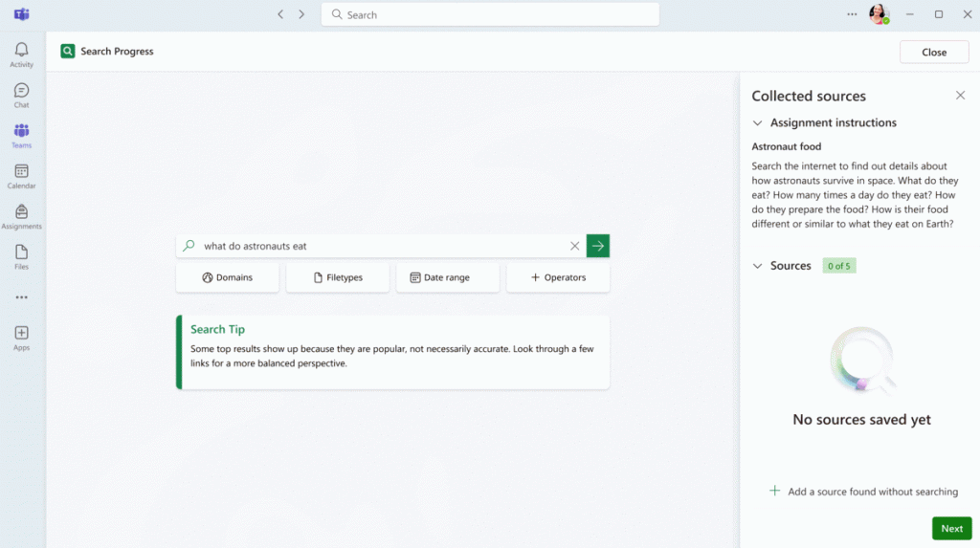Open the Calendar in the sidebar
The image size is (980, 548).
21,176
